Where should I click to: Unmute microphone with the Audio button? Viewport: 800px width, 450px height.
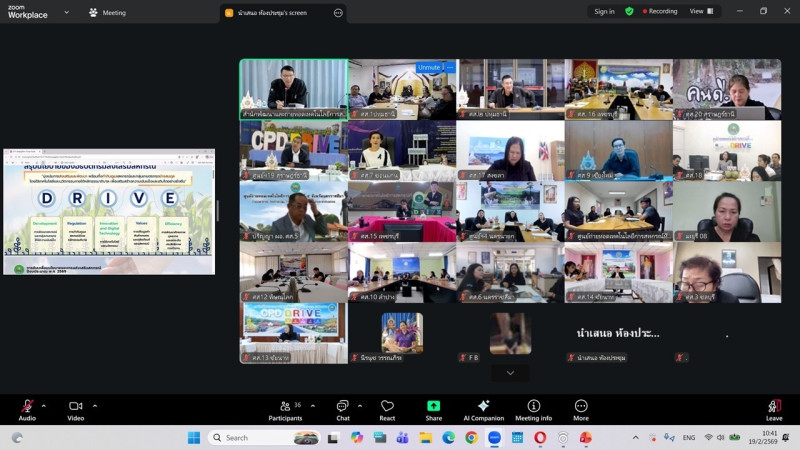[27, 410]
